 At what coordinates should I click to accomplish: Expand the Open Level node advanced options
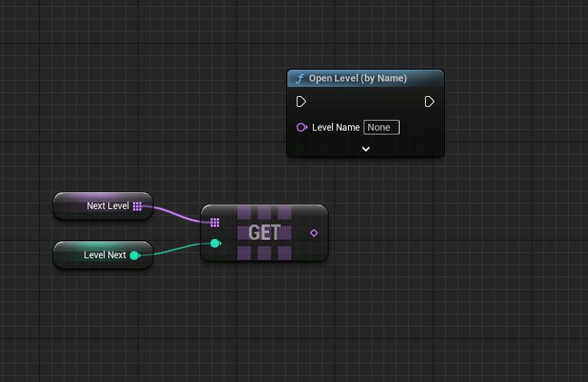click(x=366, y=149)
